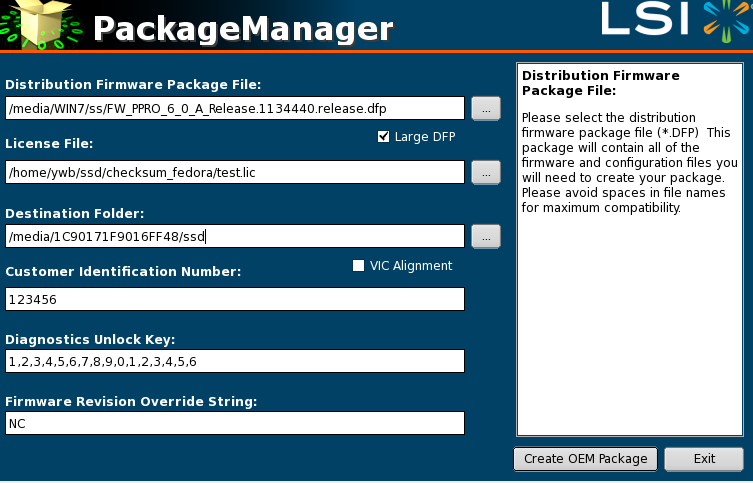Image resolution: width=753 pixels, height=483 pixels.
Task: Enable the VIC Alignment checkbox
Action: [359, 266]
